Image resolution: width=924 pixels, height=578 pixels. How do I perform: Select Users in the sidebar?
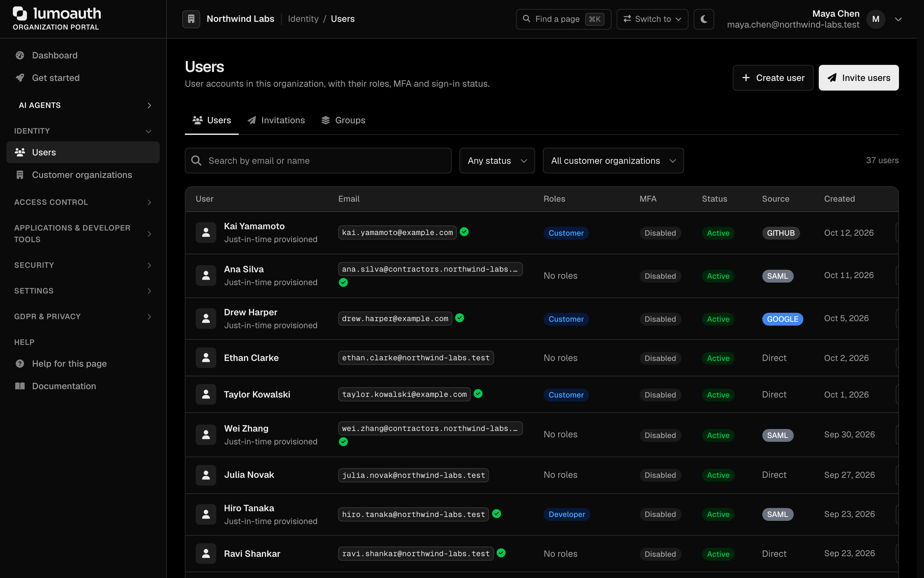tap(83, 152)
